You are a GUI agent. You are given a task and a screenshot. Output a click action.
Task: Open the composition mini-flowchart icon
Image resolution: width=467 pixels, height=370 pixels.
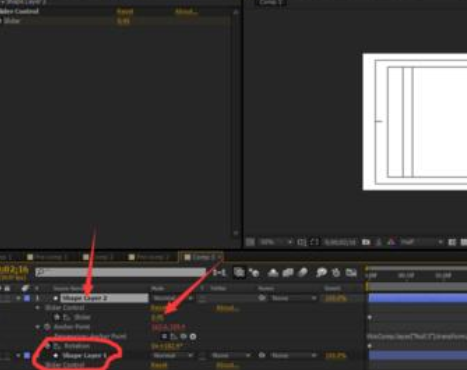(x=219, y=273)
